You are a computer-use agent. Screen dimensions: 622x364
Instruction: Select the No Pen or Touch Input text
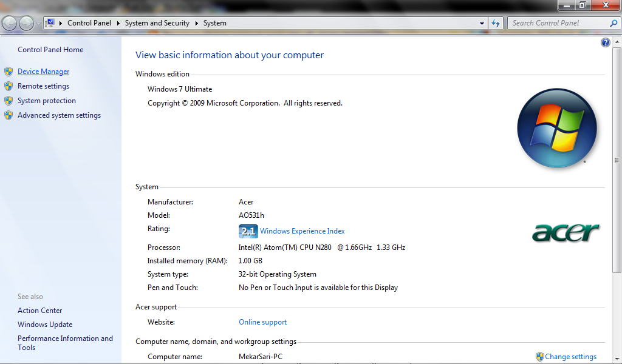[318, 288]
